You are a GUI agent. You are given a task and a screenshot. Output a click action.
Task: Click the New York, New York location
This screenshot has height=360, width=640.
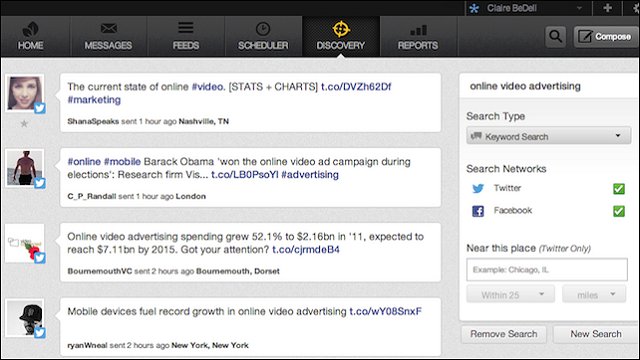(x=210, y=345)
